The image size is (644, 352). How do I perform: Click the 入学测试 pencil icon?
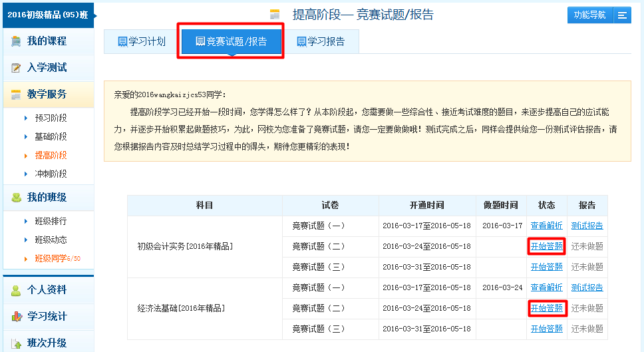pos(16,68)
